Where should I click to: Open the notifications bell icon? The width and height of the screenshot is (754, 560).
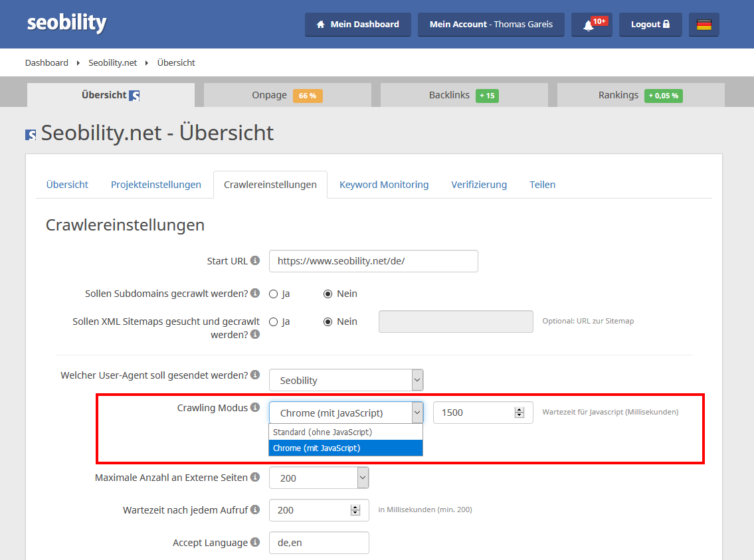click(x=591, y=25)
